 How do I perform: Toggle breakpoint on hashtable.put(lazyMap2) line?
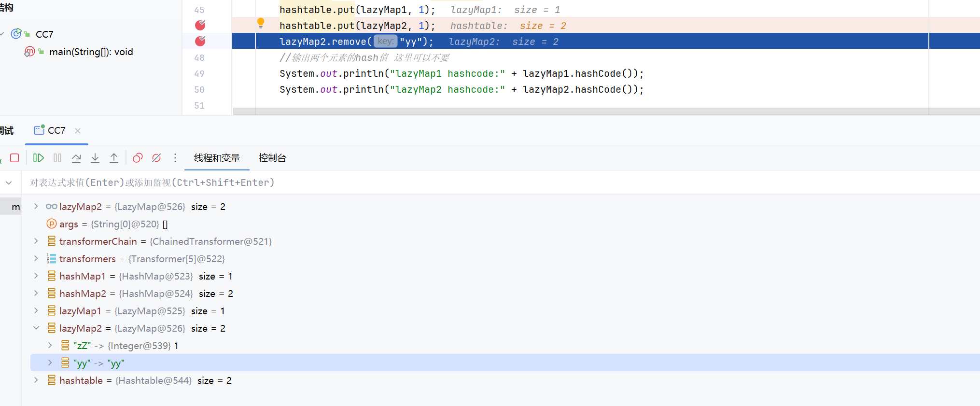click(200, 25)
